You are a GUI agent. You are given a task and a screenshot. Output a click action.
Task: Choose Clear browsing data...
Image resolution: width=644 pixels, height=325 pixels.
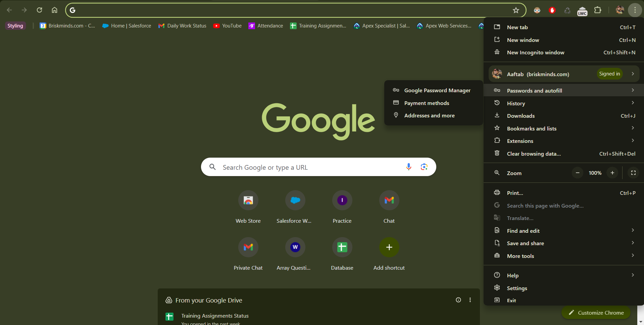(x=563, y=154)
